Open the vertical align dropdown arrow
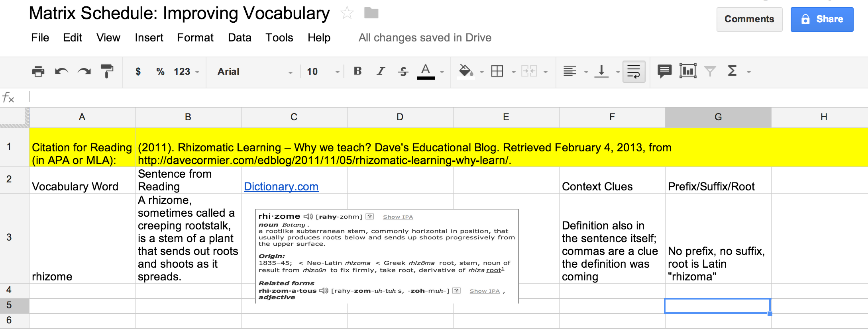Image resolution: width=868 pixels, height=329 pixels. 618,72
